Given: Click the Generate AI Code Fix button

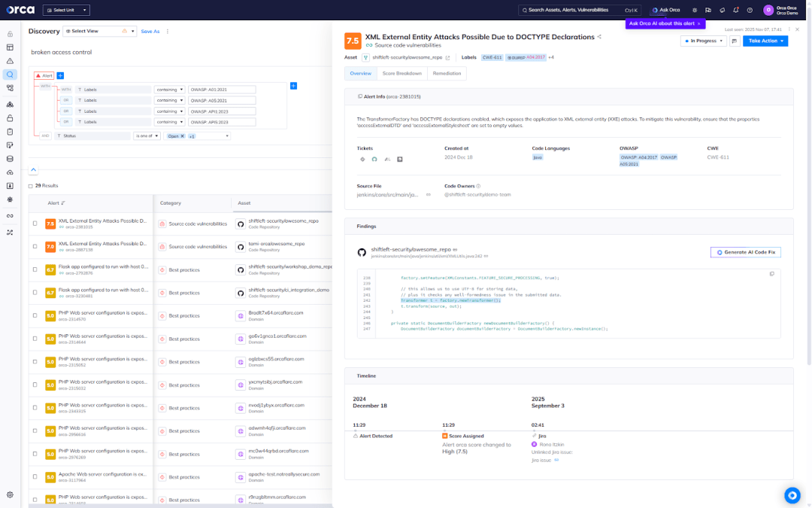Looking at the screenshot, I should (x=745, y=252).
